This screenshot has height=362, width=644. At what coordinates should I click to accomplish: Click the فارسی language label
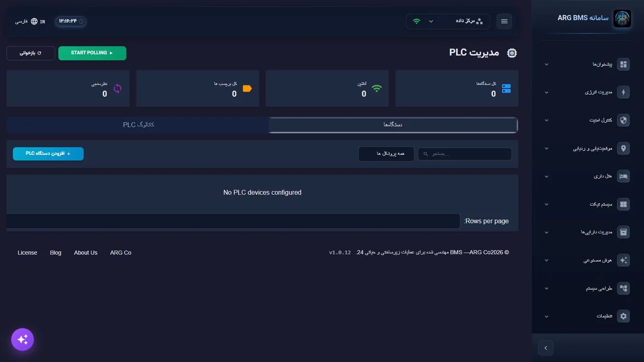pyautogui.click(x=22, y=22)
